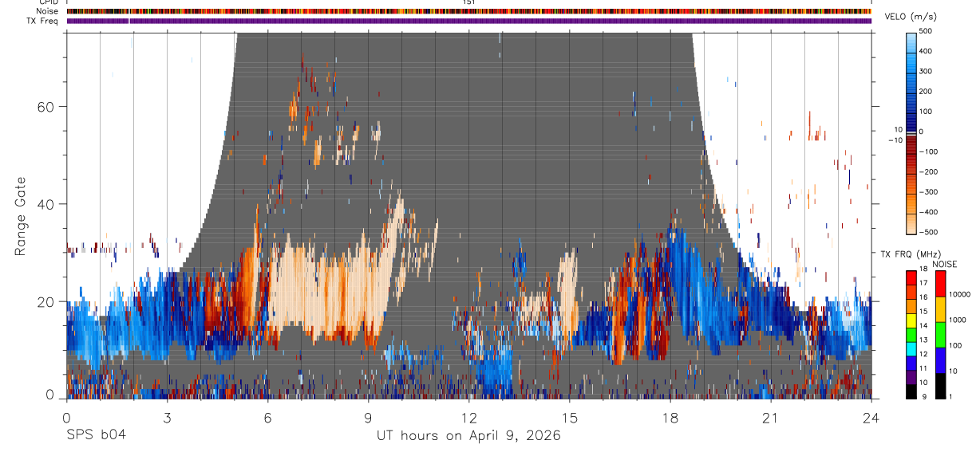Click the "TX FRQ (MHz)" legend title
Viewport: 980px width, 452px height.
(x=910, y=254)
